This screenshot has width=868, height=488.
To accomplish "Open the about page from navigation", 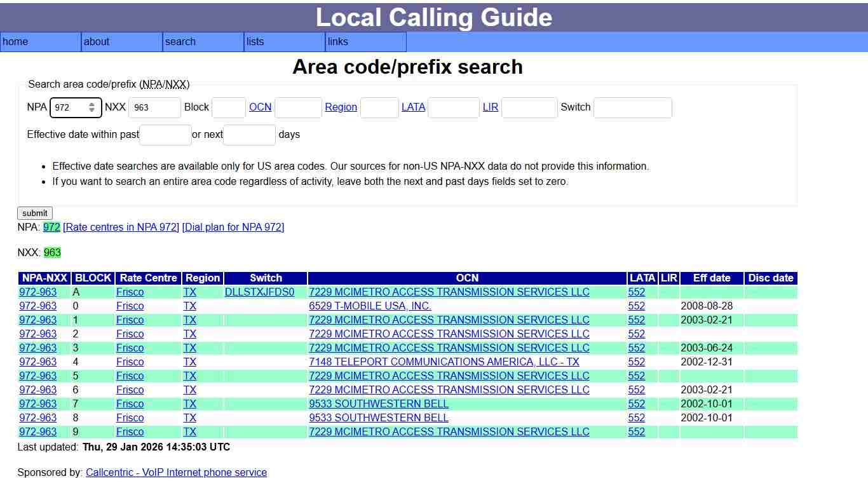I will point(97,42).
